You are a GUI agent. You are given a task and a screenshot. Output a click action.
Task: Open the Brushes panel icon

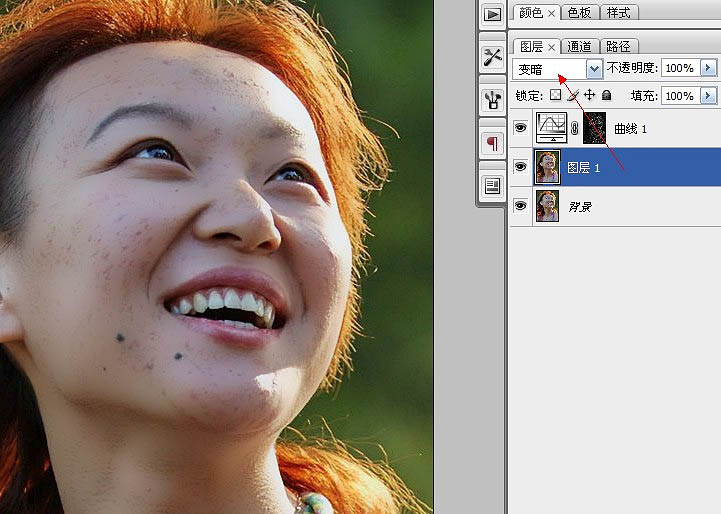[492, 100]
